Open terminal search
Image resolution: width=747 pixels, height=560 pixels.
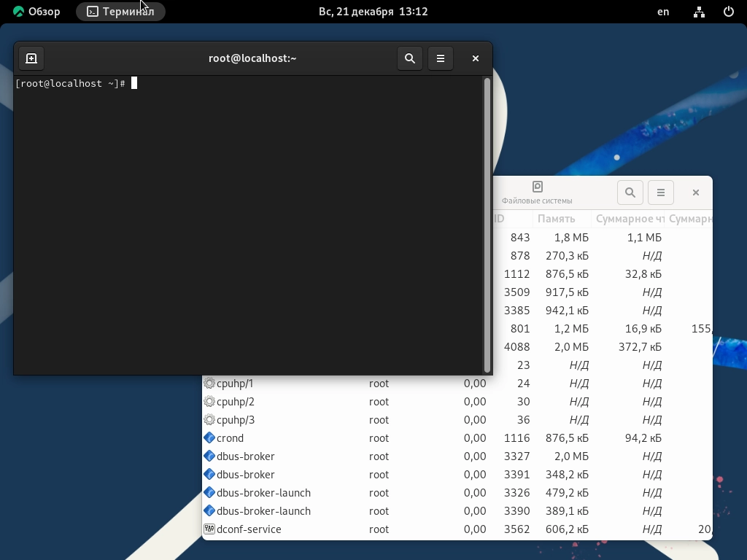tap(410, 58)
